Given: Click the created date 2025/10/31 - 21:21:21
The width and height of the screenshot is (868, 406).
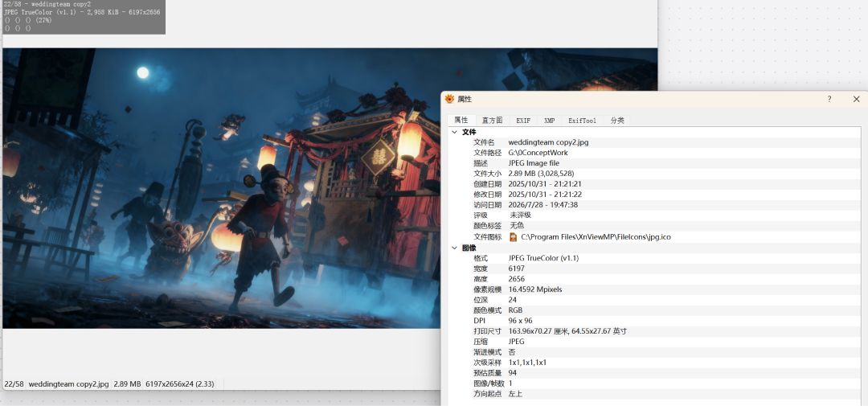Looking at the screenshot, I should 545,184.
